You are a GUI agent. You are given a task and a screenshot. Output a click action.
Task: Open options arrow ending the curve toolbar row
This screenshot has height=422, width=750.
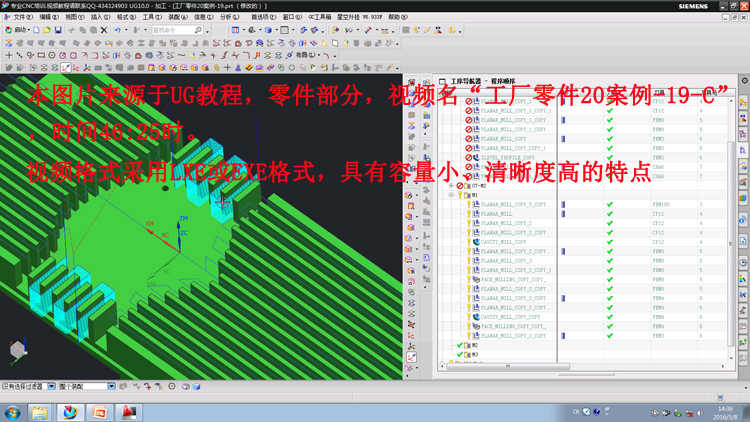[x=334, y=56]
